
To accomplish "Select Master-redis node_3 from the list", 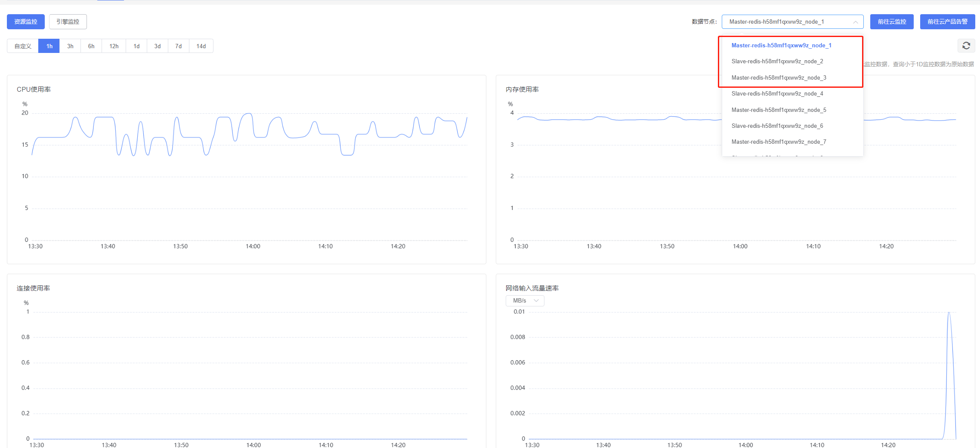I will 779,78.
